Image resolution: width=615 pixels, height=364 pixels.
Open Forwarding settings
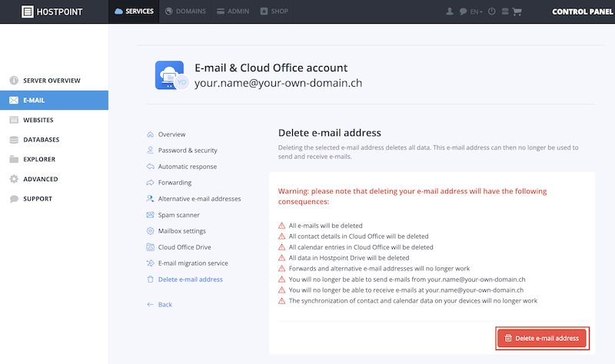(x=169, y=183)
